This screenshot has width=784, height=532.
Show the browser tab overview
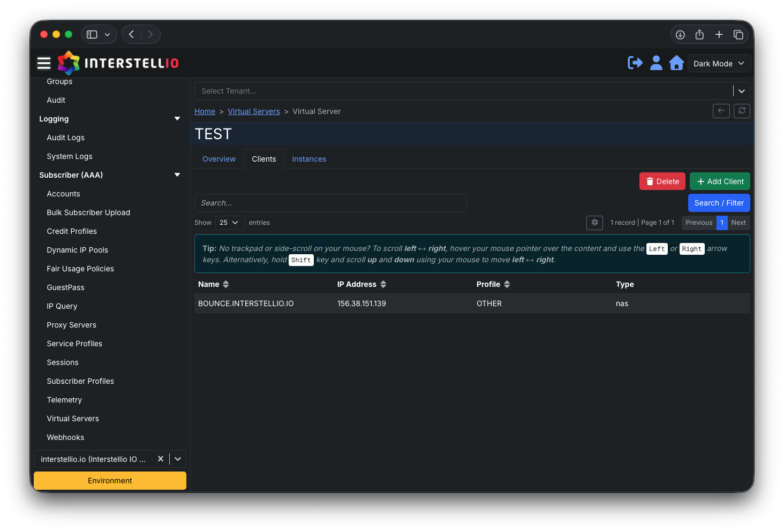tap(738, 35)
